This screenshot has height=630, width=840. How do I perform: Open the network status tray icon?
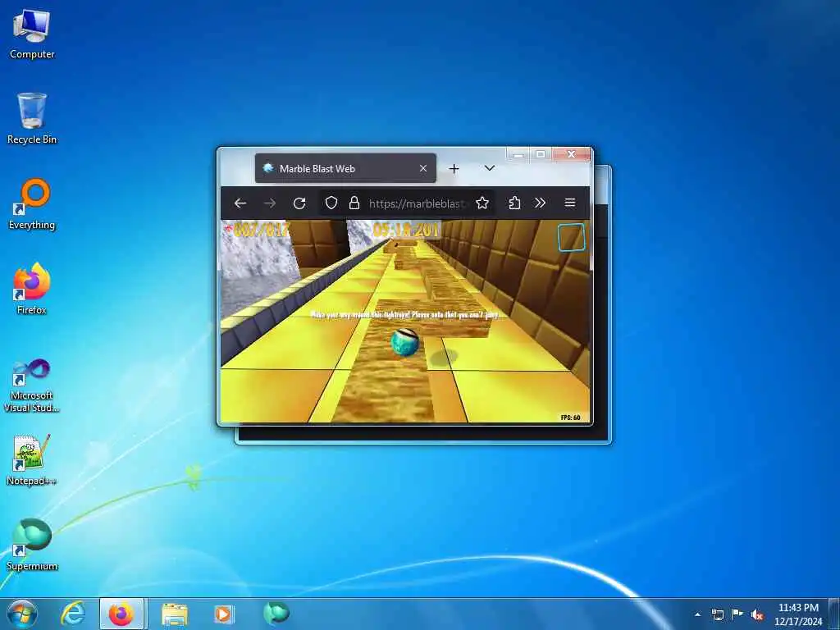point(717,614)
